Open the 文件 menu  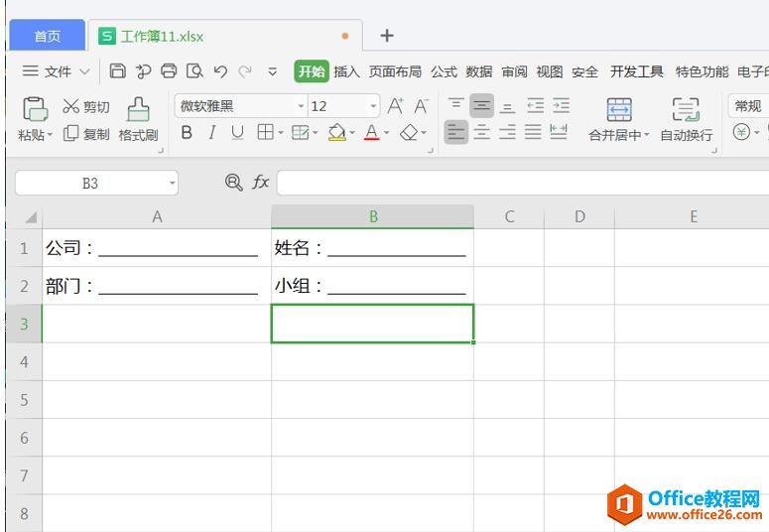(56, 71)
